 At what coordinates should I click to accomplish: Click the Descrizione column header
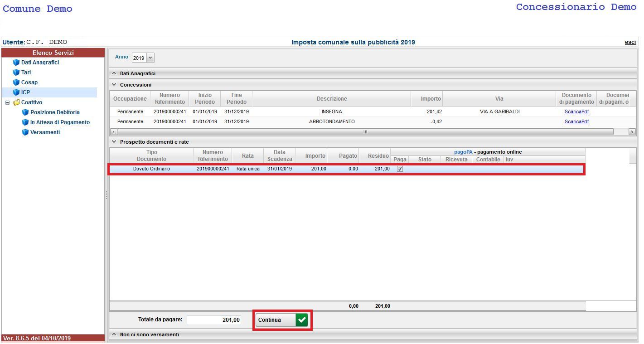point(332,99)
